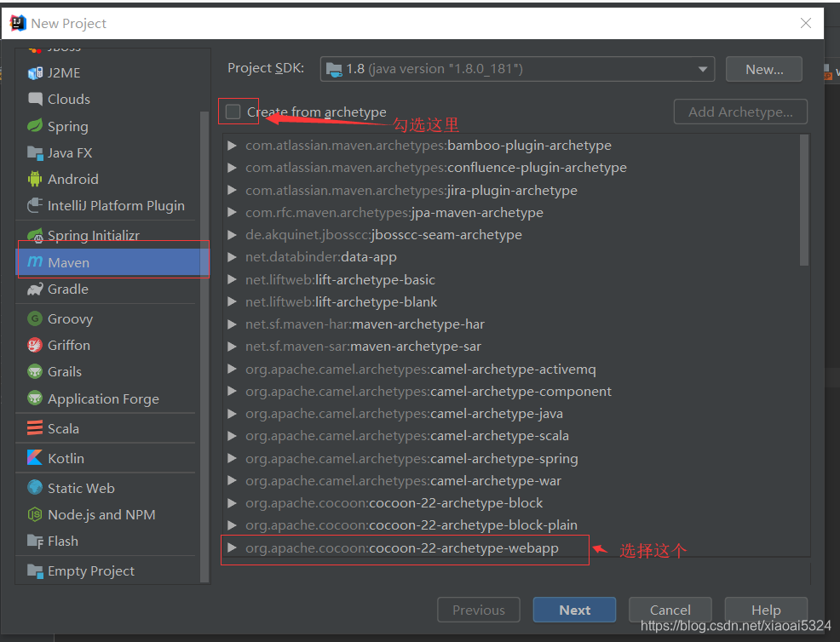Click the Griffon icon
840x642 pixels.
35,346
